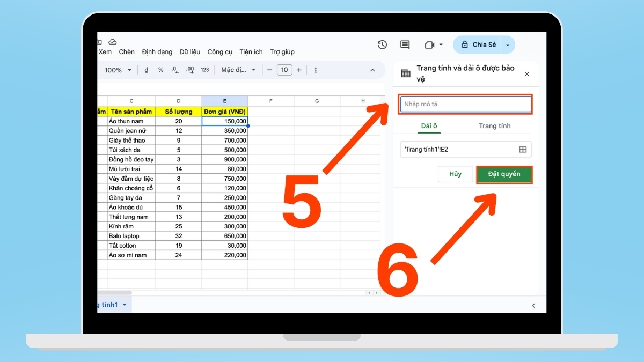Open the Công cụ menu
This screenshot has height=362, width=644.
click(220, 52)
